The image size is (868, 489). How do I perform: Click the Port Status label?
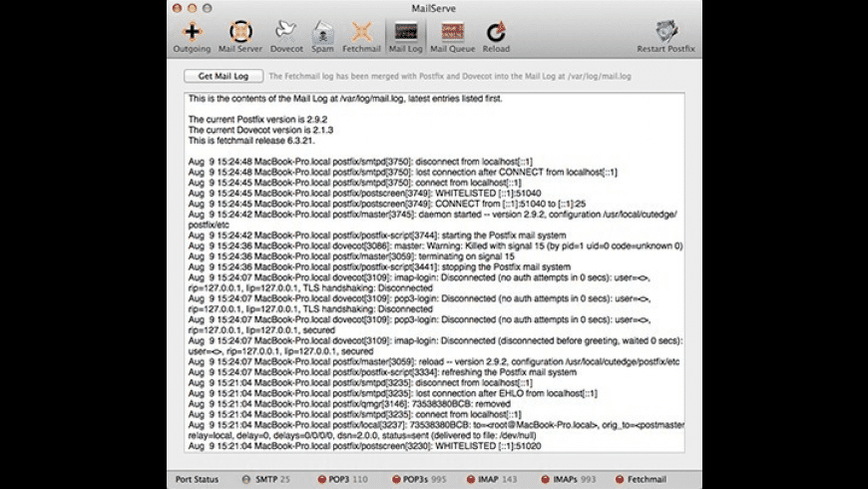pos(198,479)
